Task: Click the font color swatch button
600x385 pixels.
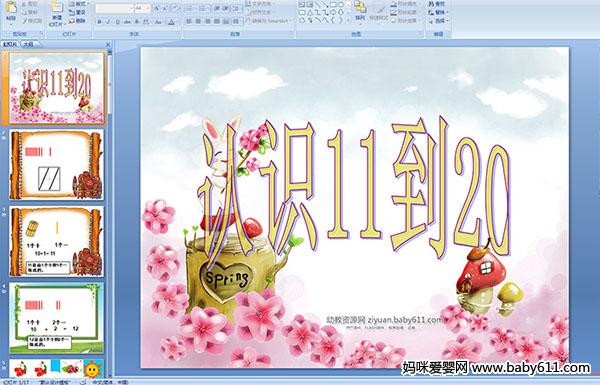Action: point(171,22)
